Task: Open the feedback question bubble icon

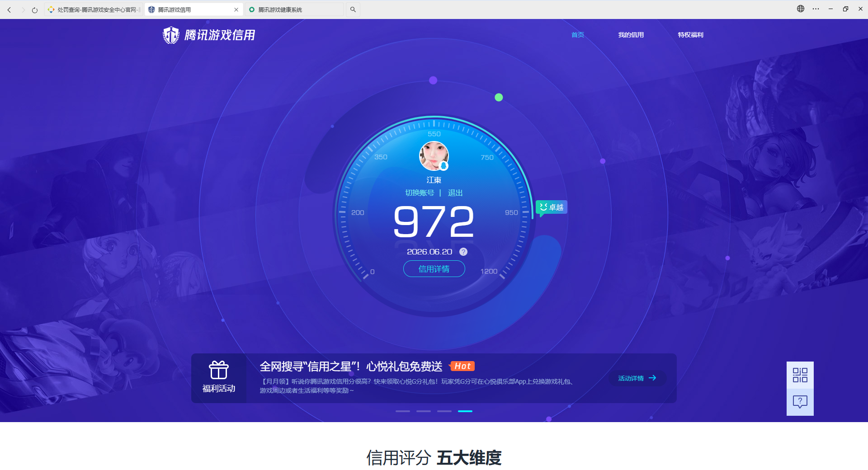Action: tap(800, 402)
